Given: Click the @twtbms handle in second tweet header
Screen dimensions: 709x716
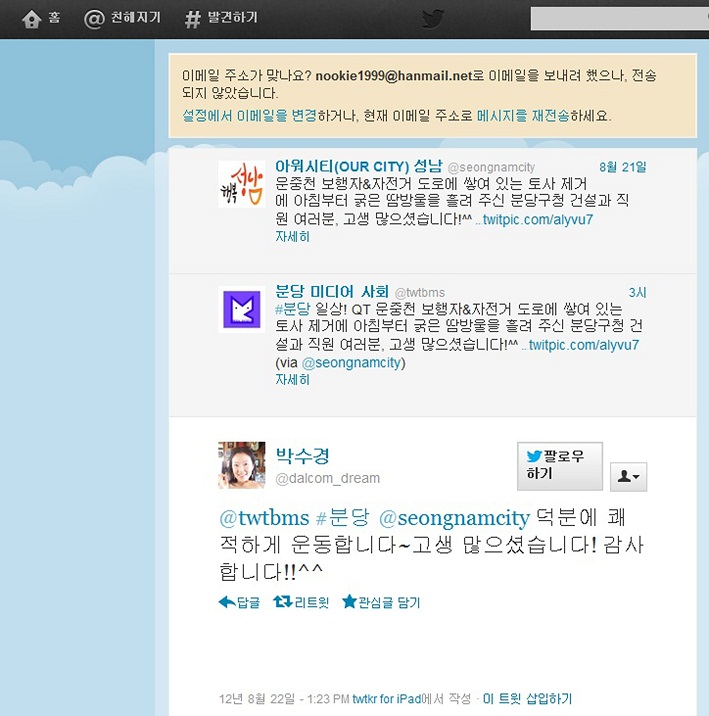Looking at the screenshot, I should (420, 293).
